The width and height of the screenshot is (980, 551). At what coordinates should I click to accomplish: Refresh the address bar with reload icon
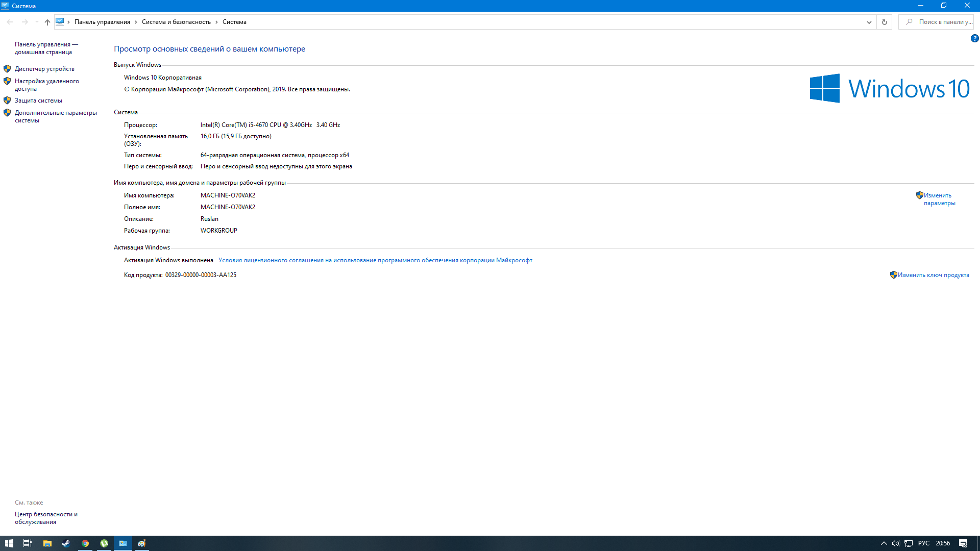click(x=885, y=22)
